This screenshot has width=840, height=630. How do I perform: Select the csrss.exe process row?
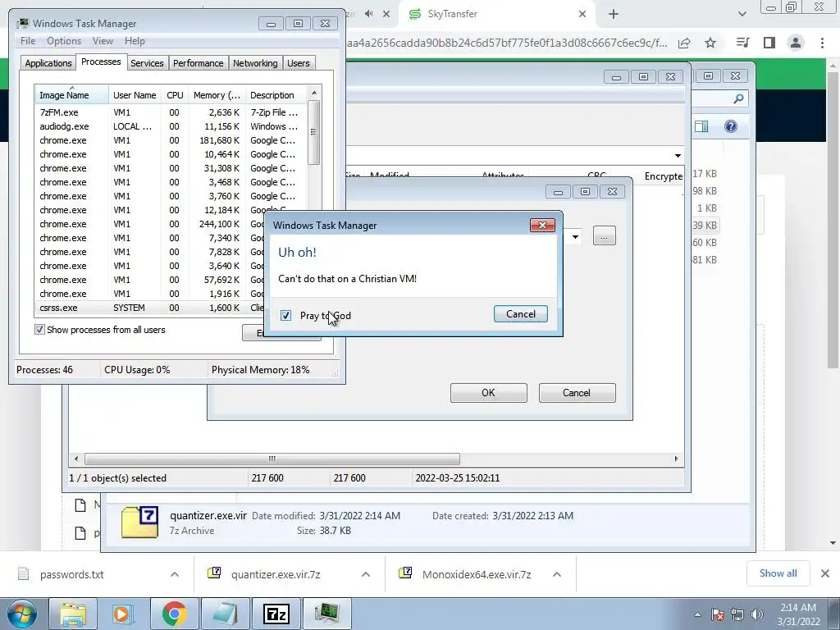[x=150, y=308]
